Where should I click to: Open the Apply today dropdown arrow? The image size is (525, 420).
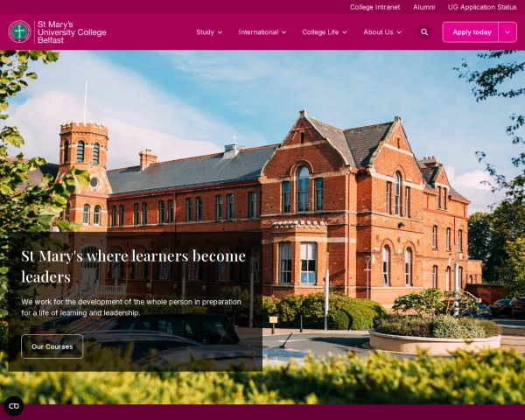(507, 32)
